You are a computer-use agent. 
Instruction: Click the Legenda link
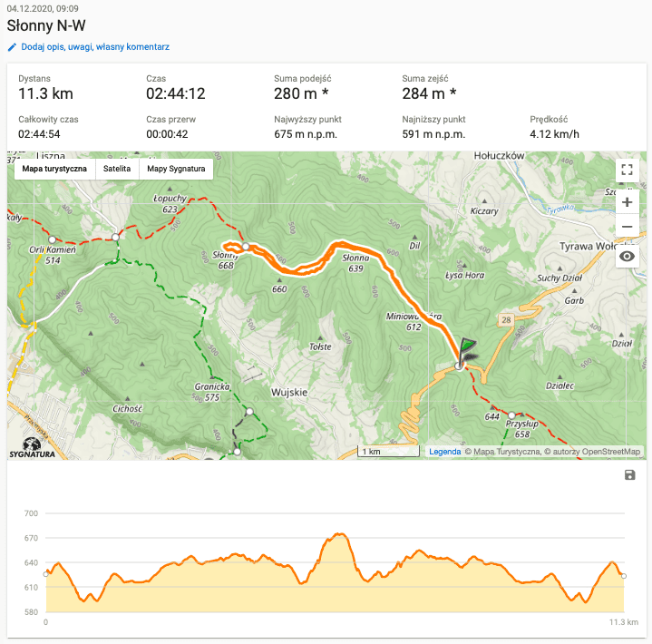tap(444, 451)
